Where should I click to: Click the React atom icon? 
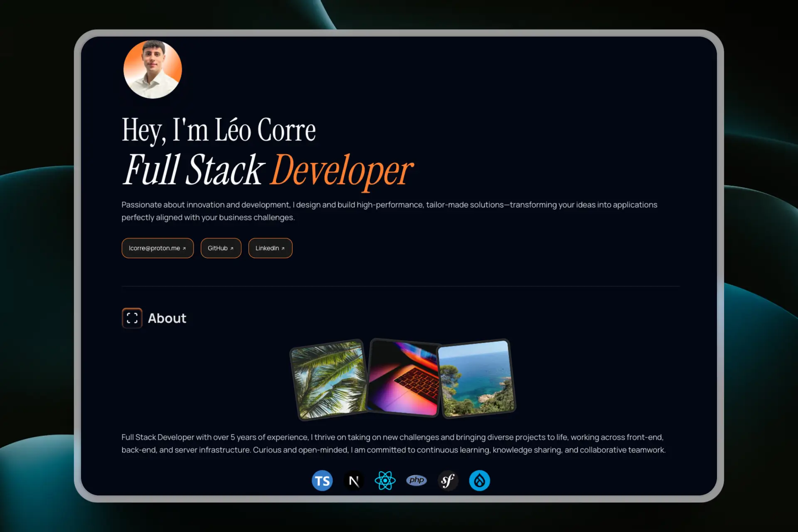(385, 480)
